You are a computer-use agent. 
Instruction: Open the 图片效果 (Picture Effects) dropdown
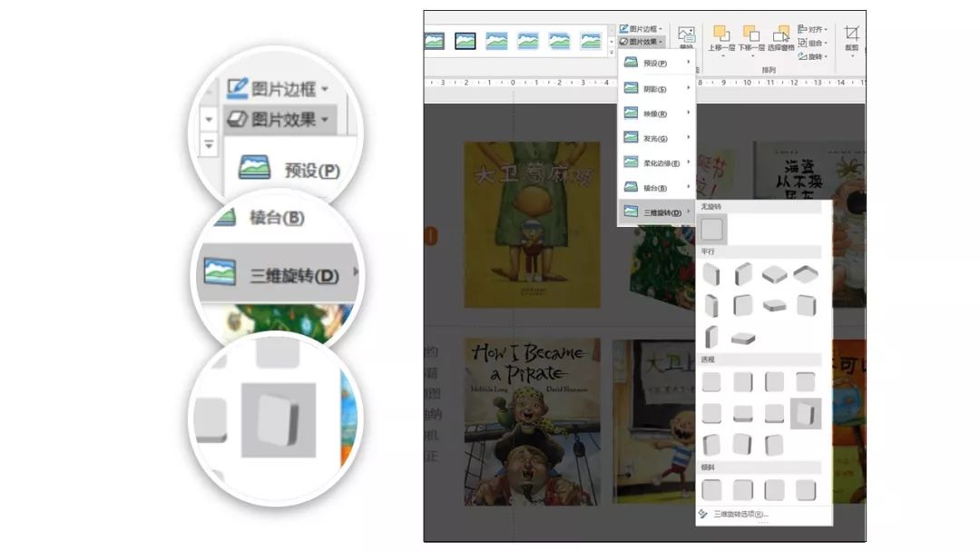click(x=642, y=41)
